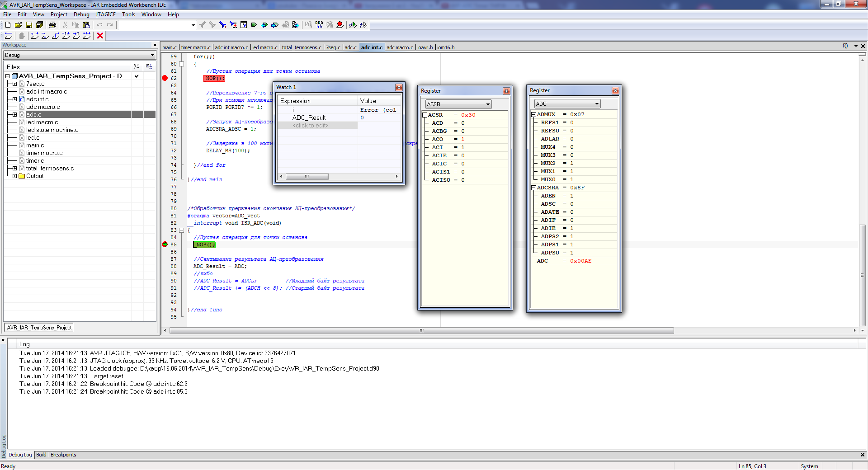Print the current document via printer icon
The image size is (868, 470).
click(x=52, y=25)
